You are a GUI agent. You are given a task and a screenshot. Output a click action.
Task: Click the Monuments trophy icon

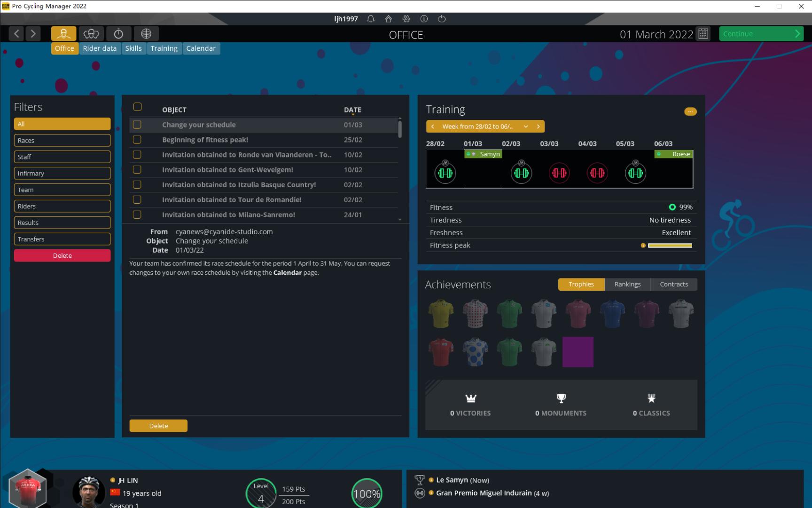click(x=561, y=398)
